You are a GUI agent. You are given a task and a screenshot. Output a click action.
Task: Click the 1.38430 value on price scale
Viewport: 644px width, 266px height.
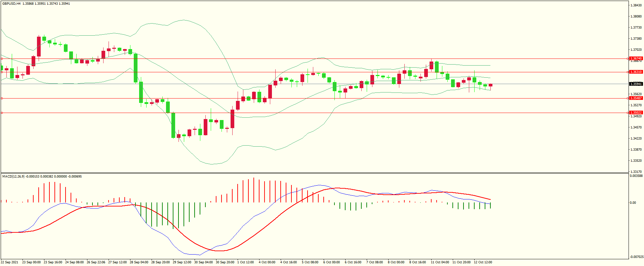[x=636, y=5]
